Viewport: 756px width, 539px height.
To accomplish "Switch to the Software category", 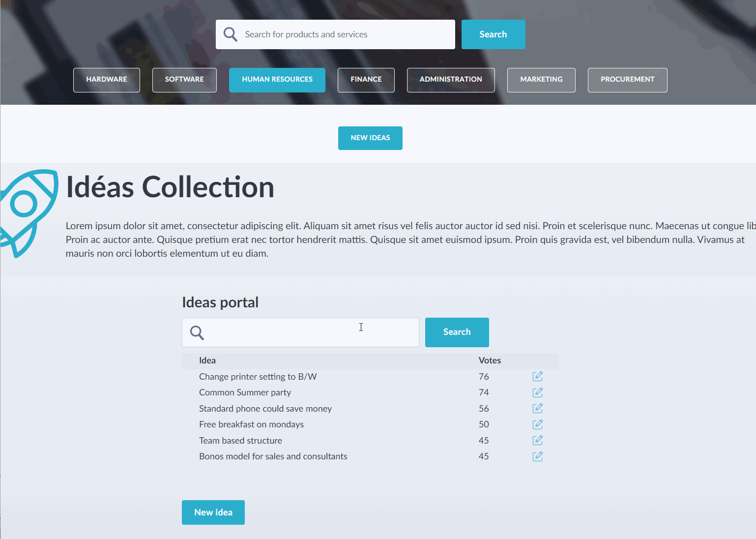I will point(184,80).
